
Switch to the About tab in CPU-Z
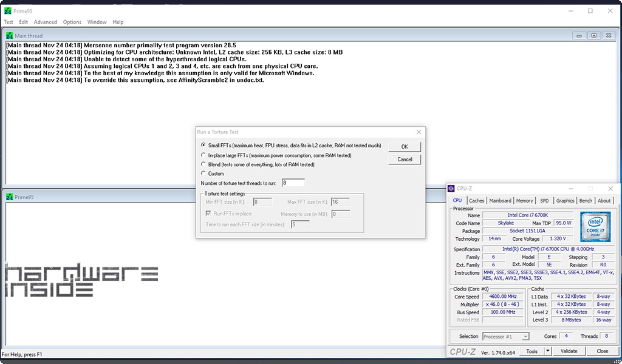point(604,201)
